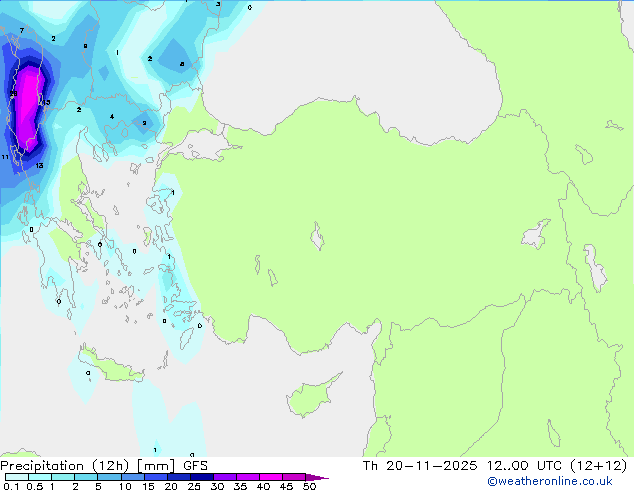
Task: Click the 'Precipitation (12h) [mm] GFS' title
Action: 104,466
